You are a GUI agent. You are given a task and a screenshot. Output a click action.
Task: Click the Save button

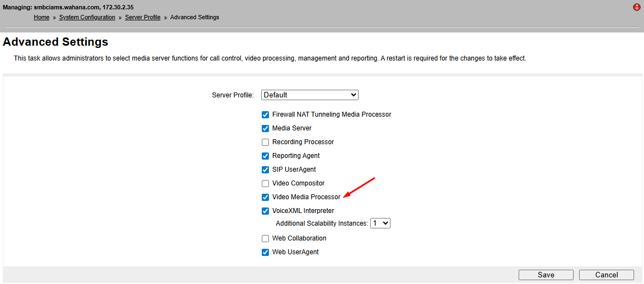point(546,275)
